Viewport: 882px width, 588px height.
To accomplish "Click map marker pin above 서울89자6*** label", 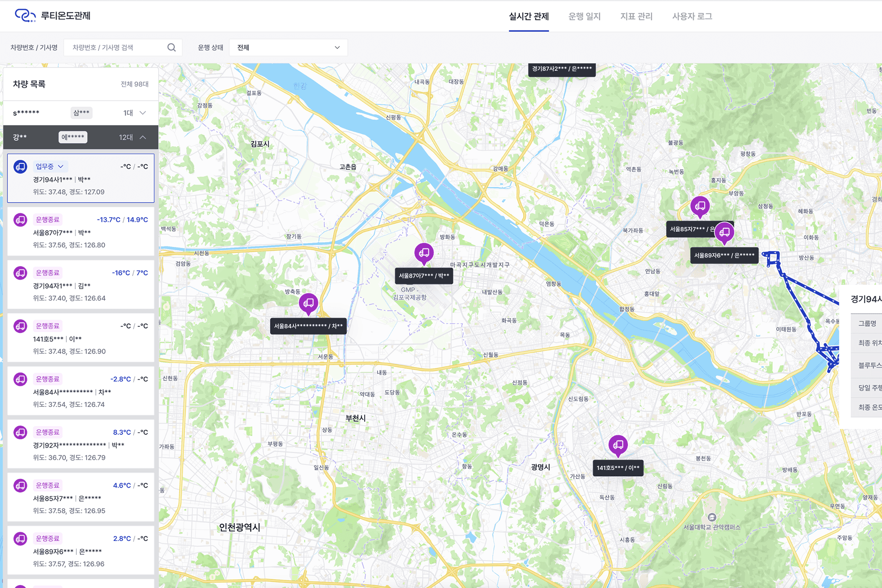I will [x=724, y=233].
